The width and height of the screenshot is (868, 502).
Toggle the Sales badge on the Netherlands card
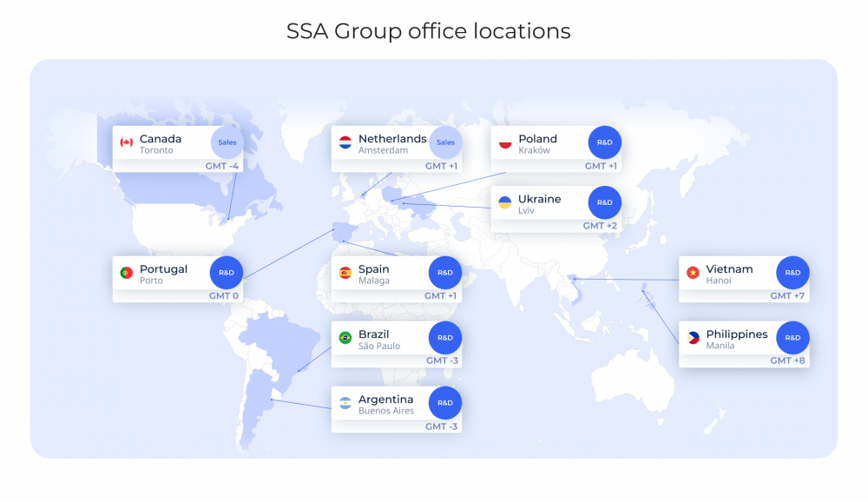coord(446,142)
